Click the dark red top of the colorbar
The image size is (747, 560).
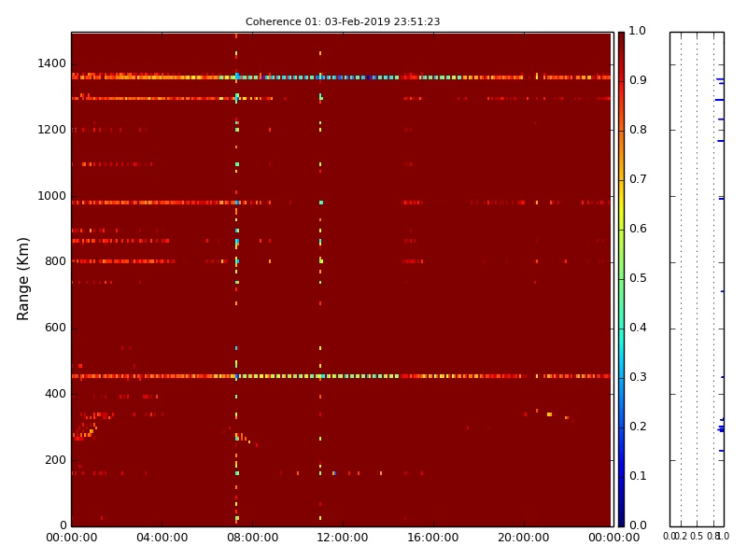tap(621, 40)
